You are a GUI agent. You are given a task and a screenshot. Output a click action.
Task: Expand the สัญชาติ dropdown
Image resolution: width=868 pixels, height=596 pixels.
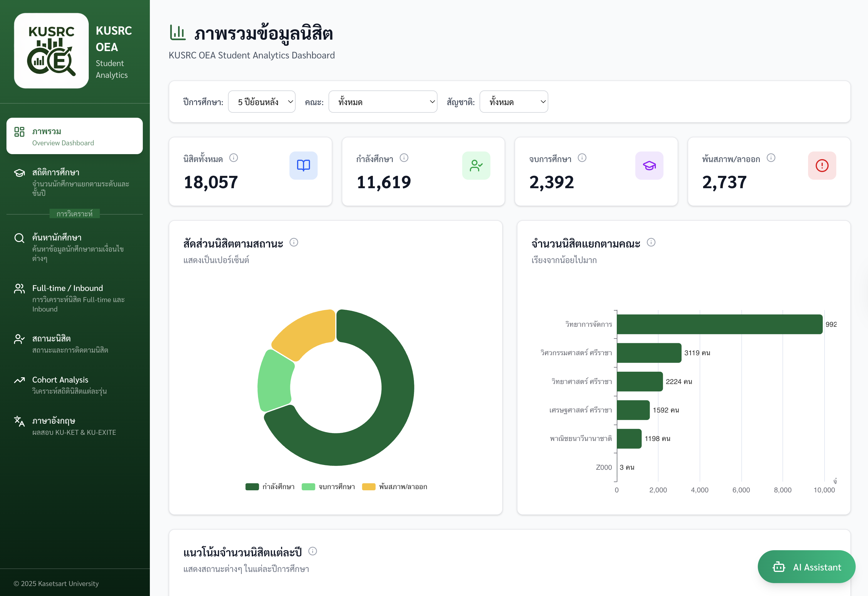coord(513,102)
